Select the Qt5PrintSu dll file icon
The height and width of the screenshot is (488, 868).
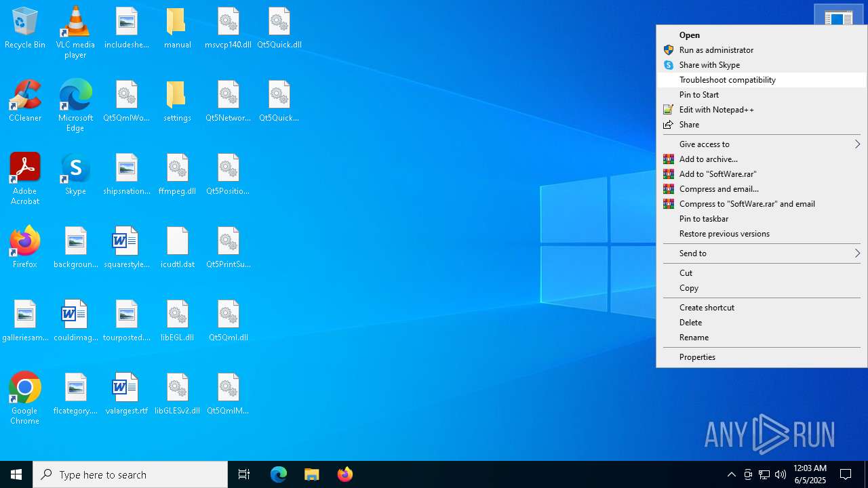click(228, 247)
